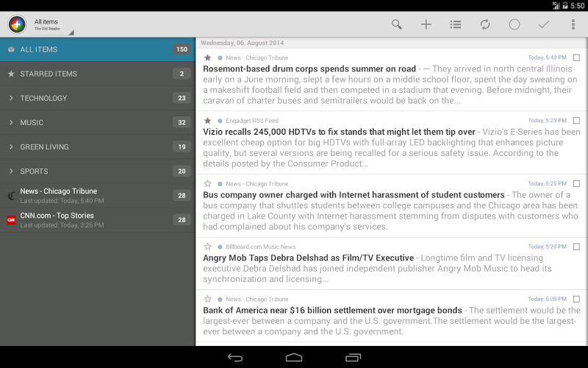Tap the colorful app logo icon
588x368 pixels.
pyautogui.click(x=17, y=24)
